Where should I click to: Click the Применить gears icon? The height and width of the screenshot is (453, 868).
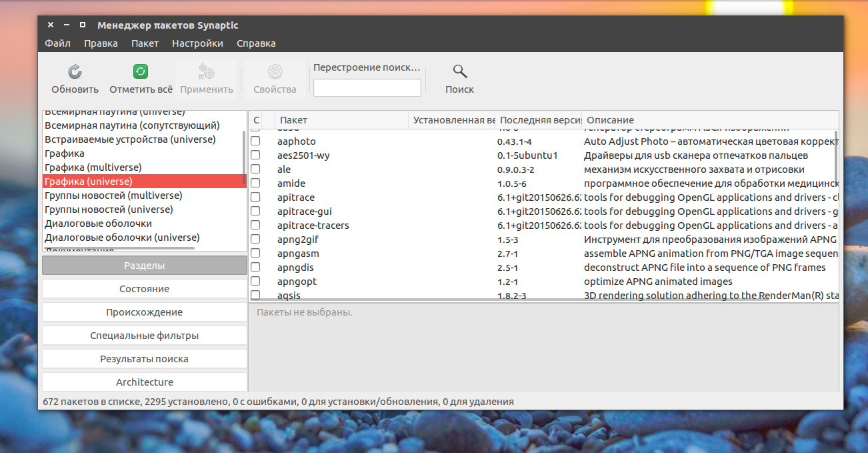click(207, 71)
